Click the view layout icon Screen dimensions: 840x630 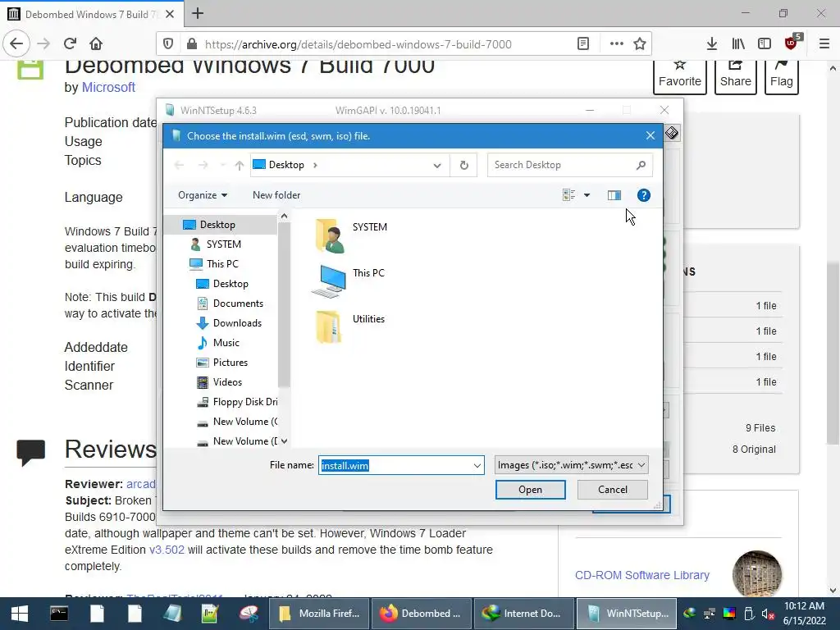tap(569, 195)
